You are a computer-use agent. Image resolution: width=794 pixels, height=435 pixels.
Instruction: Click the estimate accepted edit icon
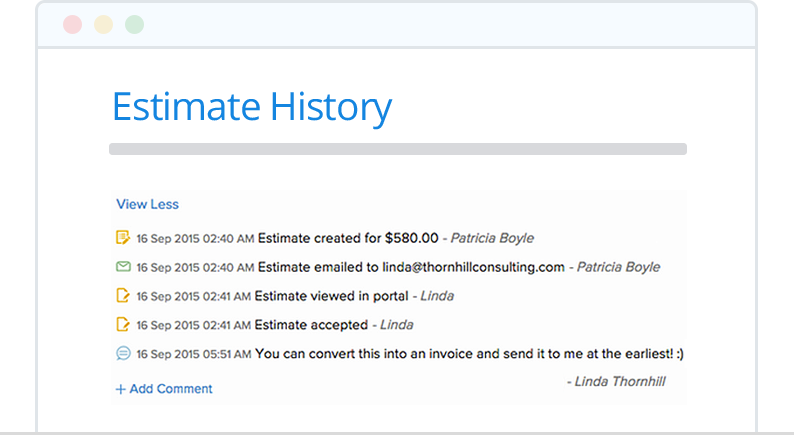coord(123,324)
